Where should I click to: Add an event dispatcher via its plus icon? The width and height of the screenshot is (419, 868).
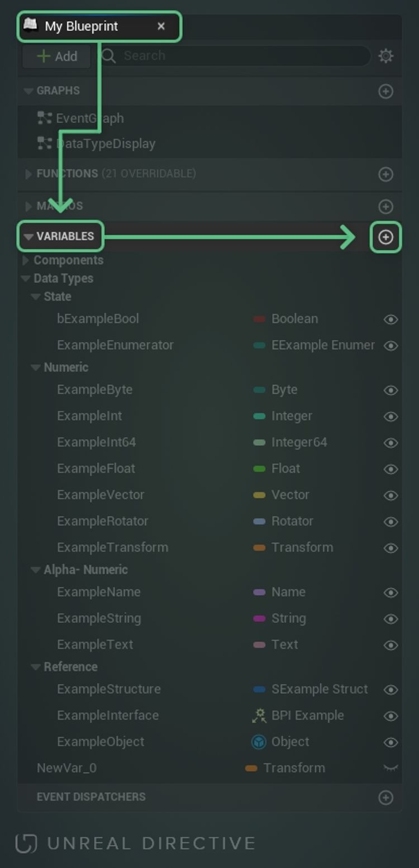tap(386, 797)
